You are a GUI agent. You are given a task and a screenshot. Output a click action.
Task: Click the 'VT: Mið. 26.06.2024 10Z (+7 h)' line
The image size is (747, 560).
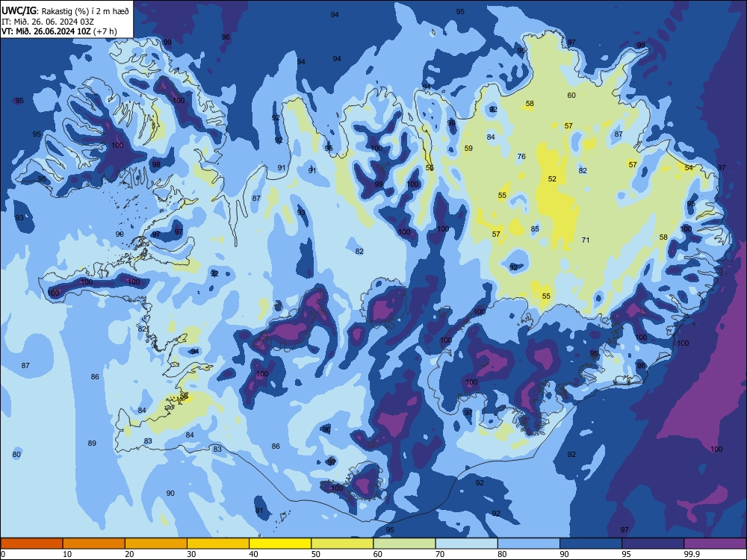[59, 31]
